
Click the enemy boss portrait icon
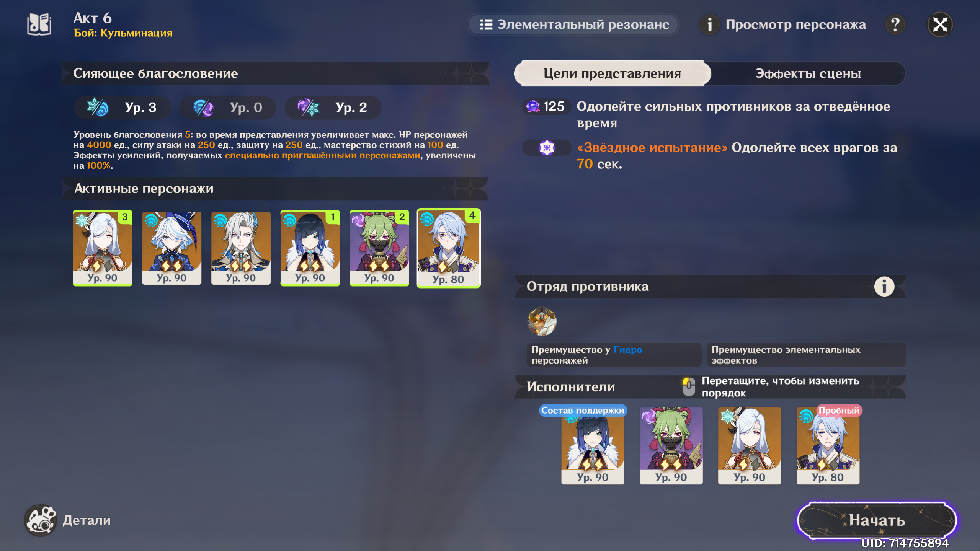pos(542,321)
